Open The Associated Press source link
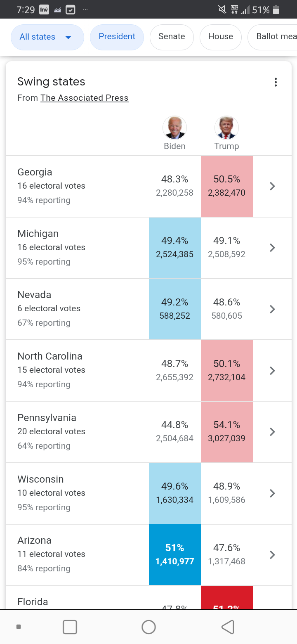 (85, 98)
